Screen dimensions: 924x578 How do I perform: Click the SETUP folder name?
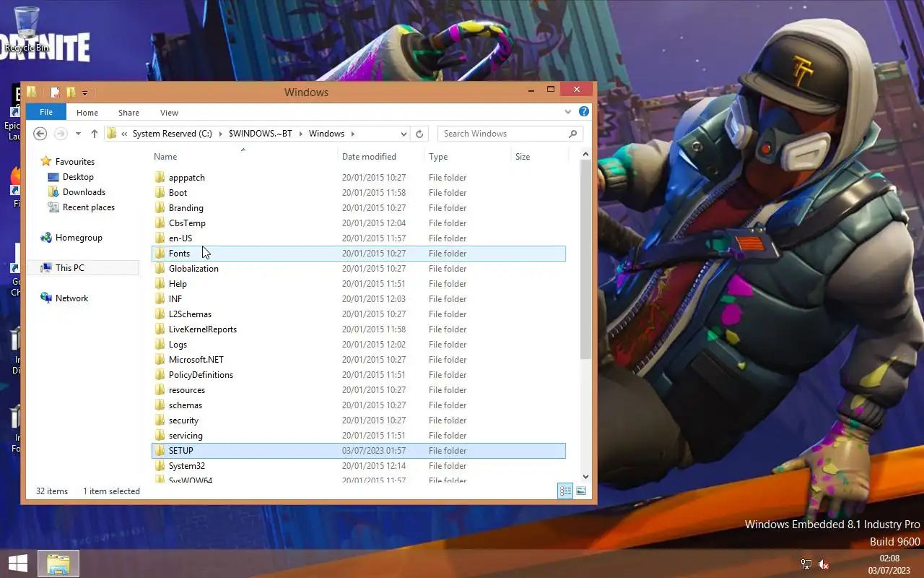(x=181, y=451)
